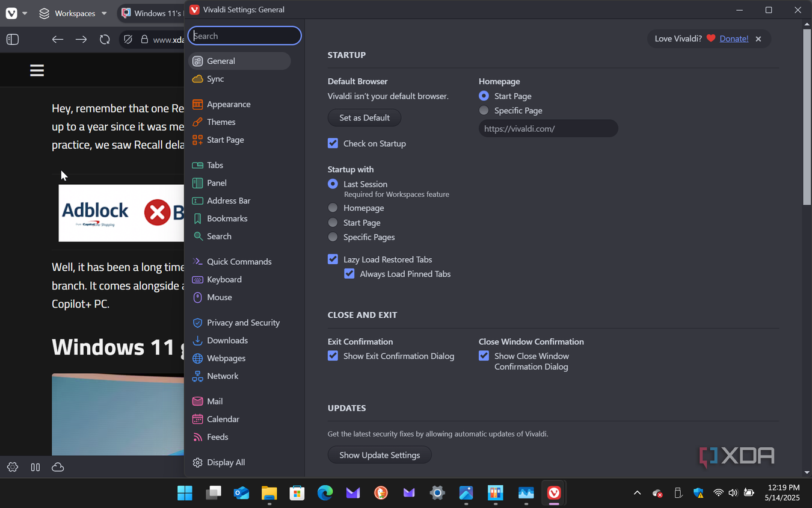The image size is (812, 508).
Task: Click the Calendar icon in the sidebar
Action: coord(197,419)
